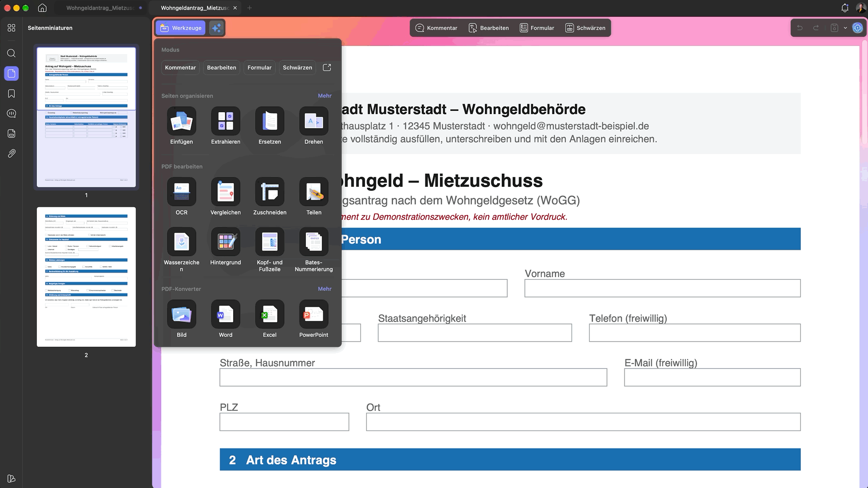Expand the save options dropdown arrow
The width and height of the screenshot is (868, 488).
(845, 28)
